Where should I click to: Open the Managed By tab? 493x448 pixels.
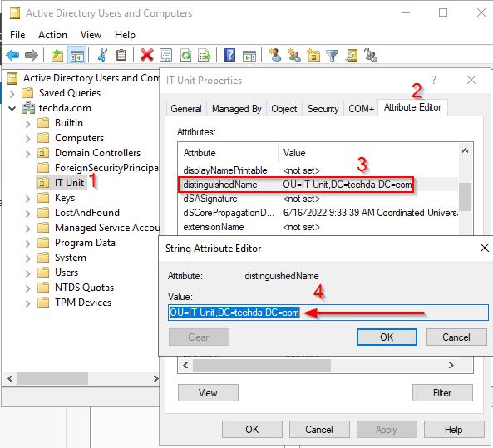[236, 109]
